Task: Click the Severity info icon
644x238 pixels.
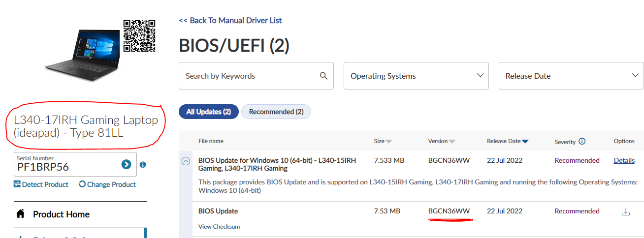Action: (582, 141)
